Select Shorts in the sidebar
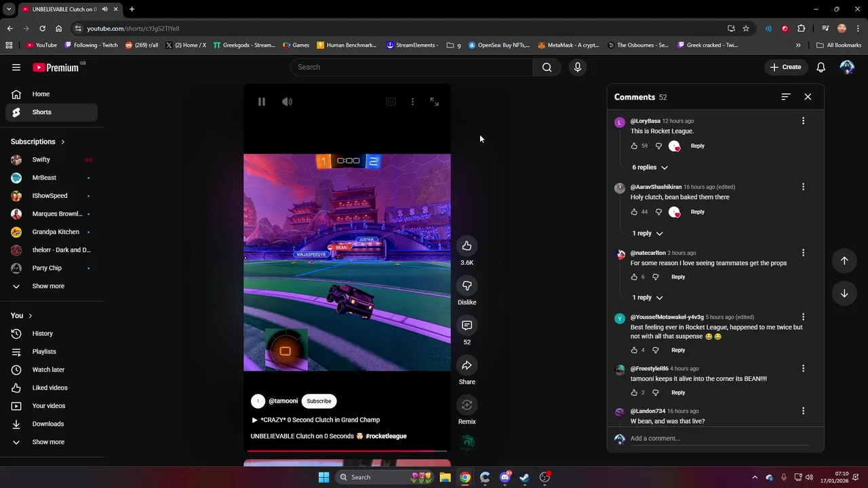Viewport: 868px width, 488px height. [x=52, y=113]
